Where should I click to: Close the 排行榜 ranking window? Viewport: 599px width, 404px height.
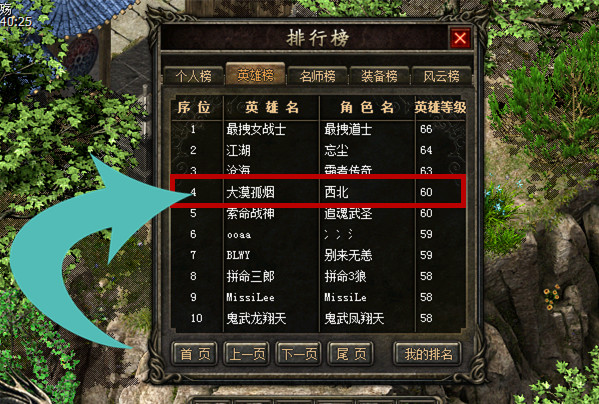[x=460, y=38]
